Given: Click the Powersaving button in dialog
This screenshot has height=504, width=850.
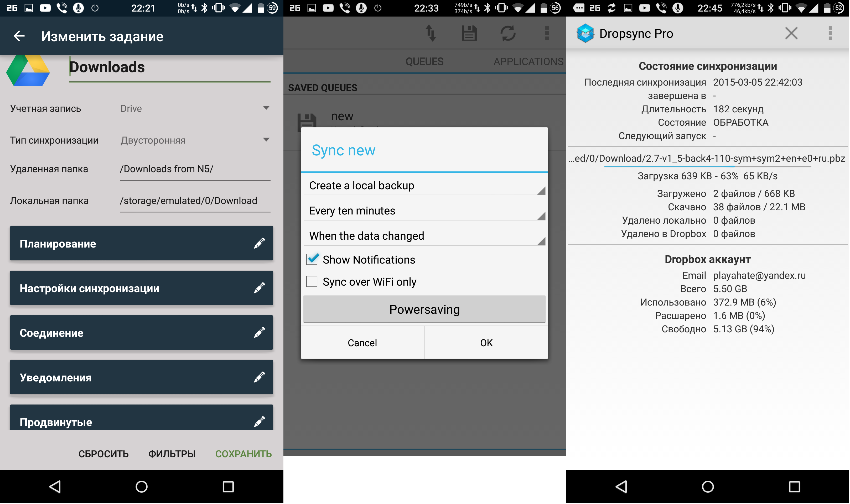Looking at the screenshot, I should (424, 309).
